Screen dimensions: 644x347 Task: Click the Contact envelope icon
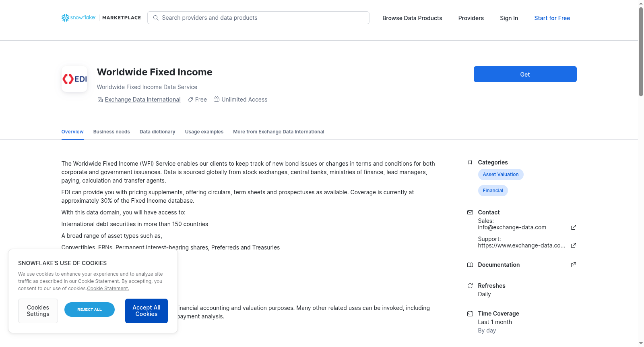[x=470, y=212]
